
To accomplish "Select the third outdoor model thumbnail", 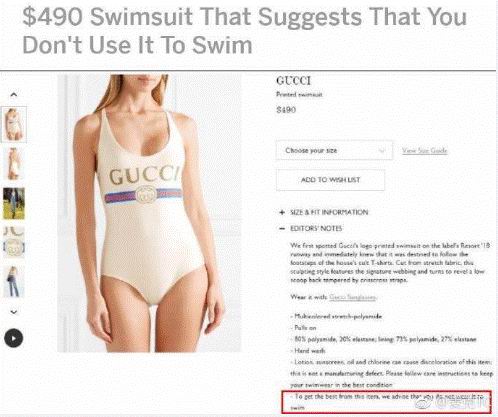I will click(14, 203).
